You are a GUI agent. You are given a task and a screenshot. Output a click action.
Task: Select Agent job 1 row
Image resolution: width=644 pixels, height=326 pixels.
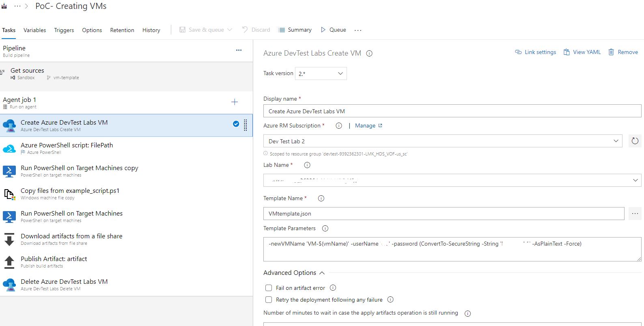pos(126,103)
